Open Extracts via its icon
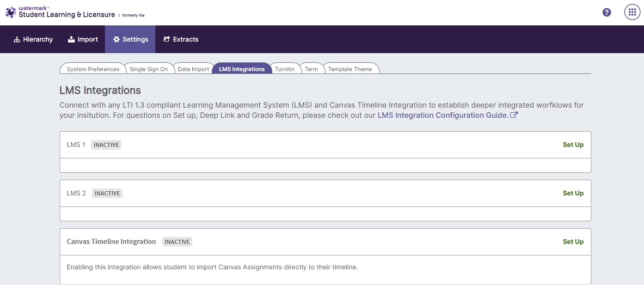644x285 pixels. tap(167, 39)
